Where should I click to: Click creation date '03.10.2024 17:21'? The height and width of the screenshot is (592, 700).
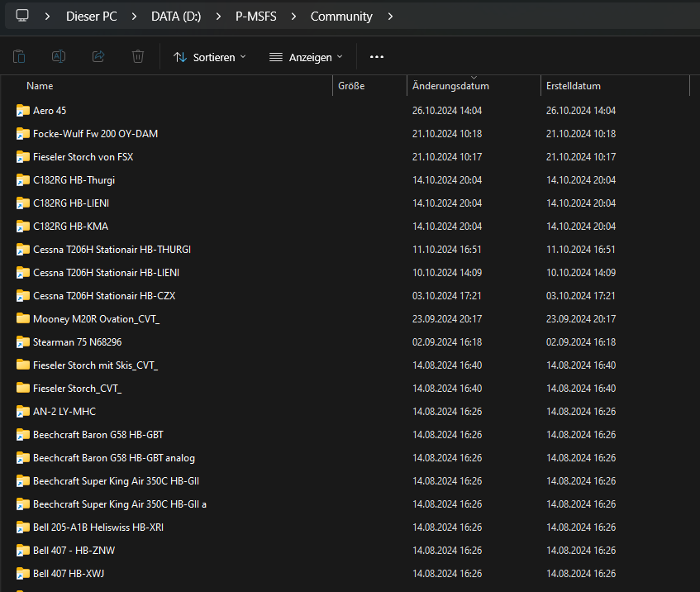[580, 296]
